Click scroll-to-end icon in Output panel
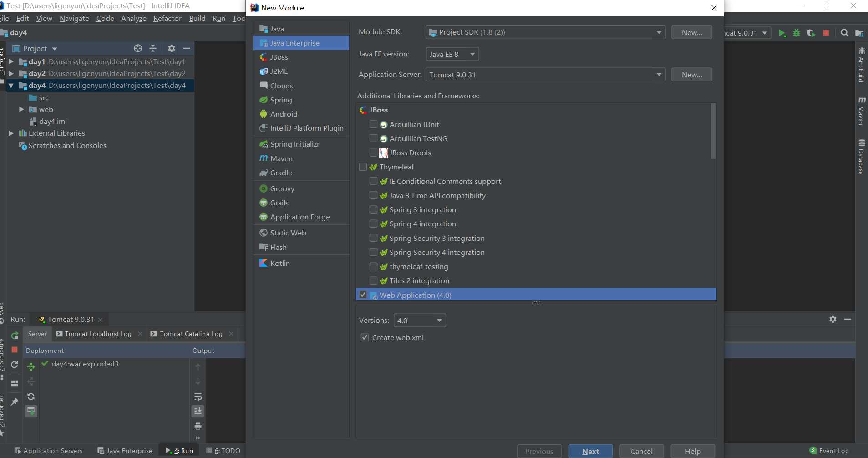Screen dimensions: 868x458 tap(198, 411)
